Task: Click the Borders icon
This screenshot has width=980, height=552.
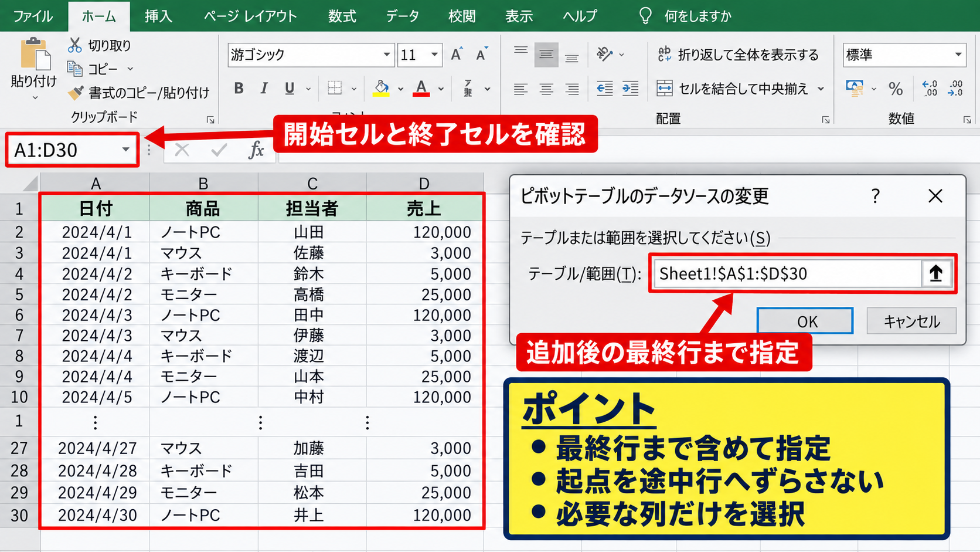Action: coord(335,88)
